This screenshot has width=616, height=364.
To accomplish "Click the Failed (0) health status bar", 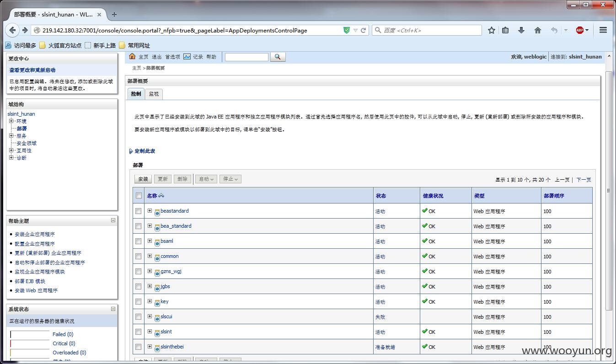I will (x=30, y=334).
